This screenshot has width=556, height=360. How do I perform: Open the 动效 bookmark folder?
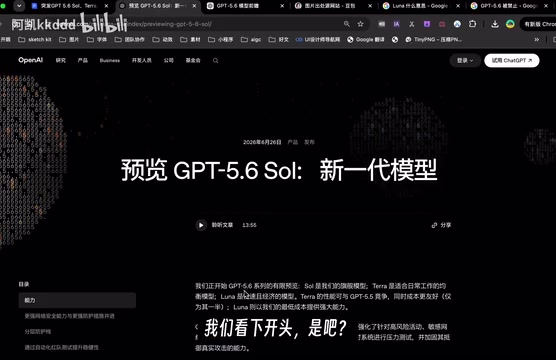click(162, 39)
